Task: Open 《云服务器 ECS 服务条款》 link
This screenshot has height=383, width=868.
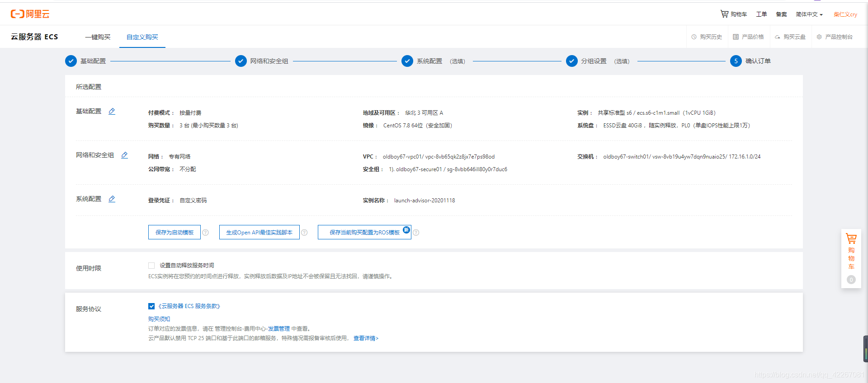Action: pyautogui.click(x=189, y=306)
